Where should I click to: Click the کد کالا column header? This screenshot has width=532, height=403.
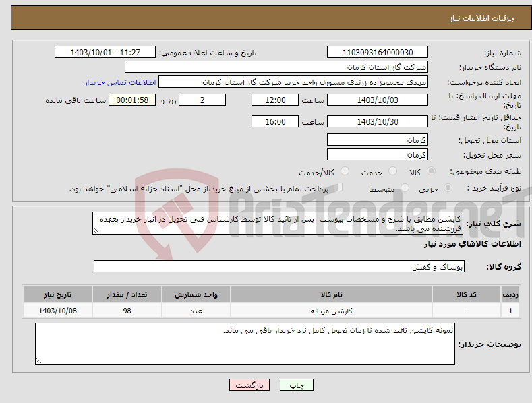467,294
